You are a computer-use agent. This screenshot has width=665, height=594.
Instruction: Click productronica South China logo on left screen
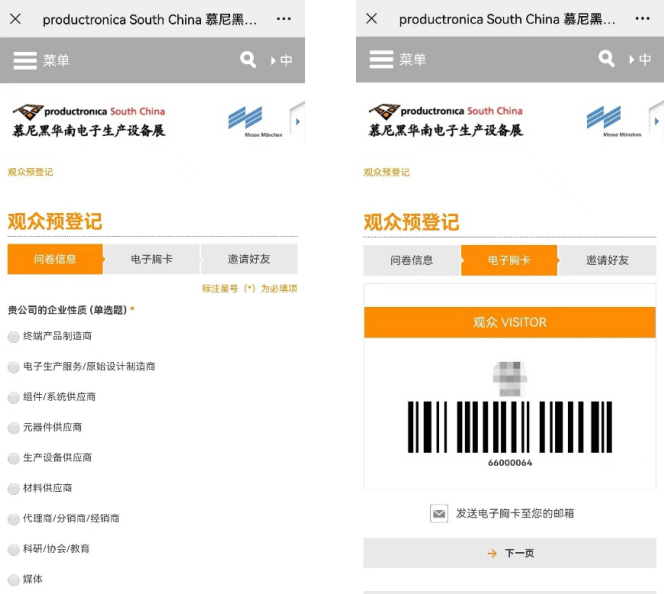pyautogui.click(x=89, y=121)
